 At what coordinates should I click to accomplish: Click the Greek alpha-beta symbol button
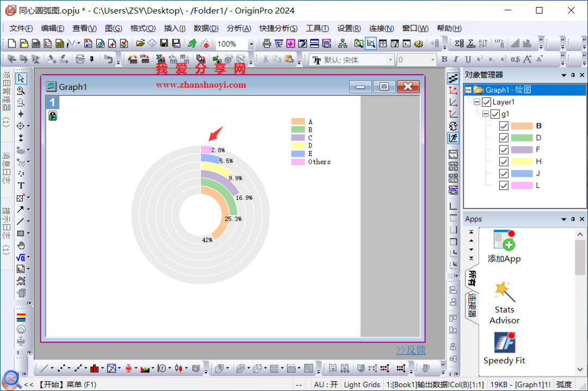[515, 59]
